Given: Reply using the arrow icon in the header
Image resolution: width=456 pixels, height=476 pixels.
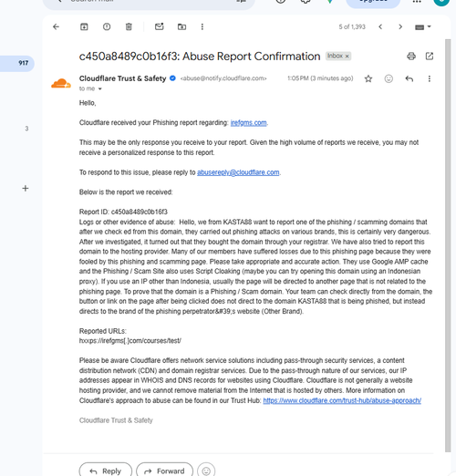Looking at the screenshot, I should click(x=409, y=78).
